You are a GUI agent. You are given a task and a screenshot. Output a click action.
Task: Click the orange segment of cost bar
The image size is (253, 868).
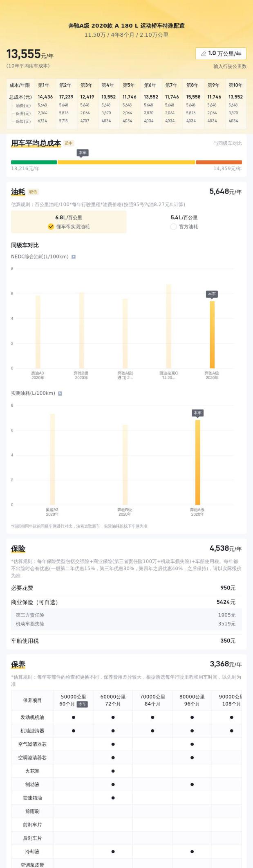tap(219, 162)
